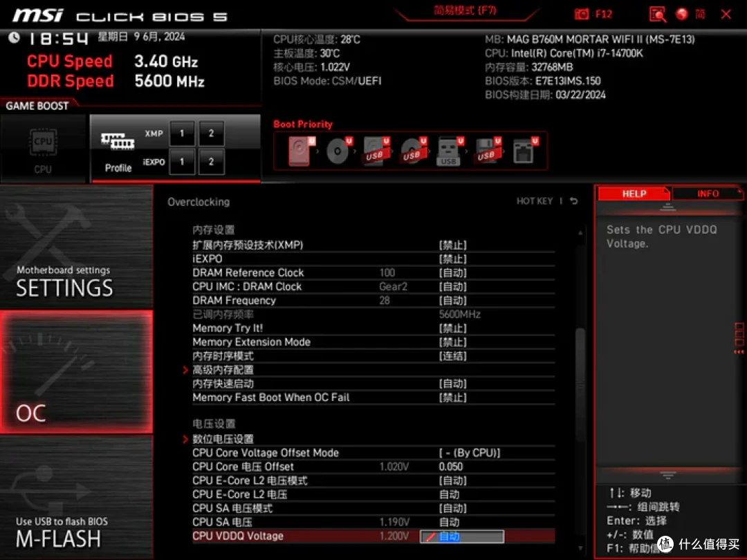
Task: Select the network boot device icon
Action: click(524, 151)
